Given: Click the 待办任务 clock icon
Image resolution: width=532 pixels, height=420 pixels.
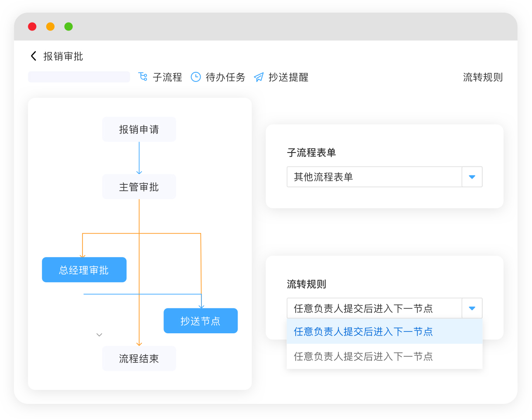Looking at the screenshot, I should tap(196, 77).
